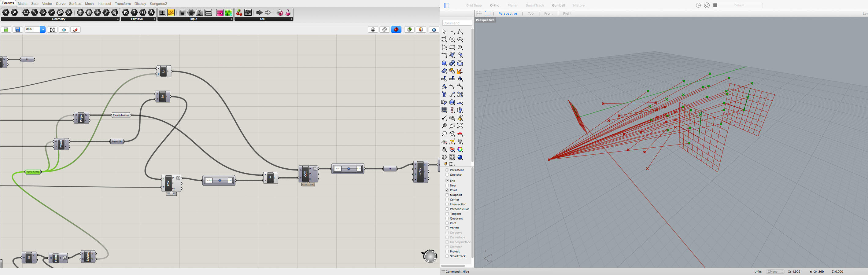
Task: Enable the Perpendicular object snap
Action: point(447,209)
